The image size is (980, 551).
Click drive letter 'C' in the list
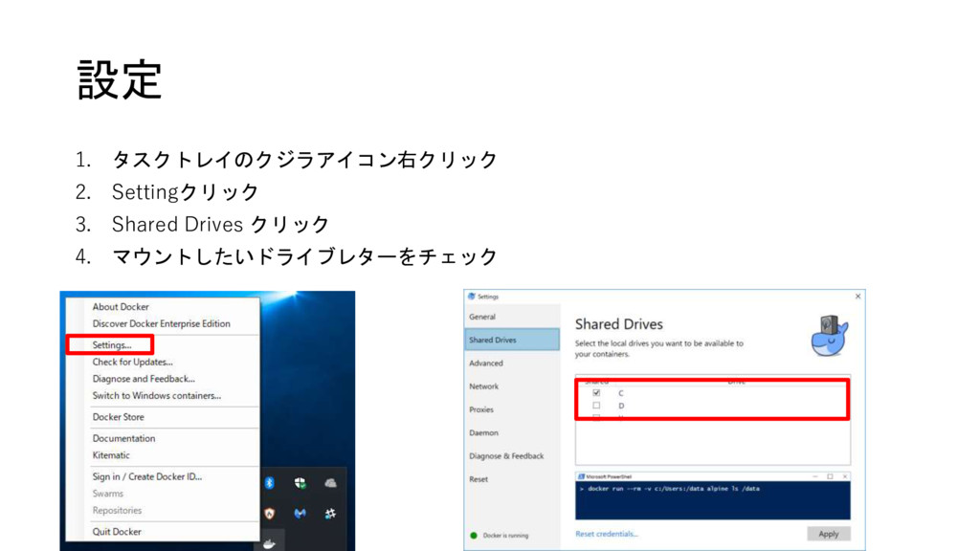tap(620, 393)
